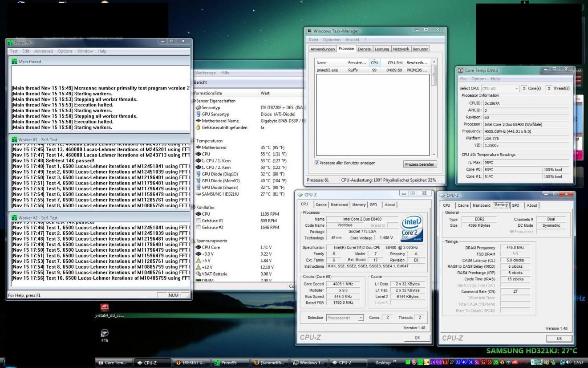This screenshot has width=588, height=368.
Task: Open the ATI vista64_dd_cc desktop icon
Action: tap(105, 307)
